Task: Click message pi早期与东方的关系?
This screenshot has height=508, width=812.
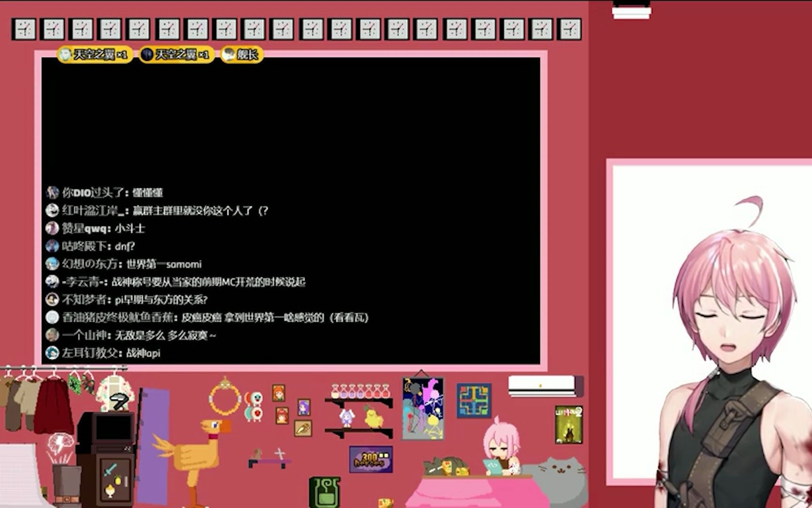Action: [161, 300]
